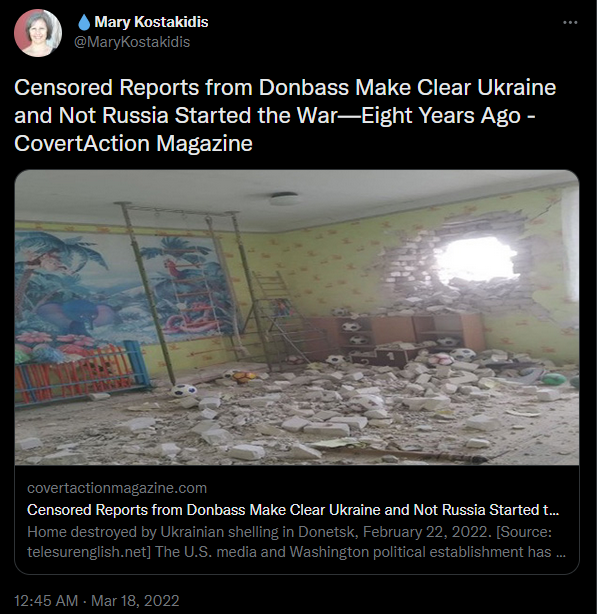
Task: Select the tweet headline text
Action: click(x=285, y=115)
